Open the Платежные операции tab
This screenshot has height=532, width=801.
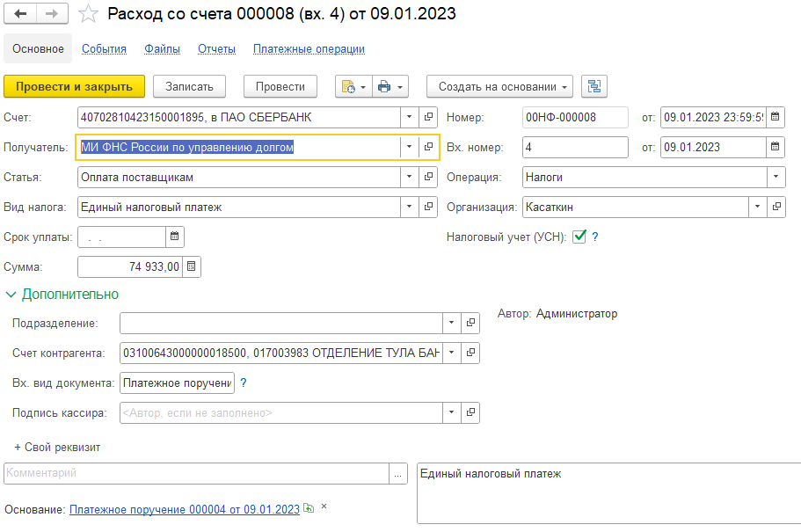pos(309,49)
